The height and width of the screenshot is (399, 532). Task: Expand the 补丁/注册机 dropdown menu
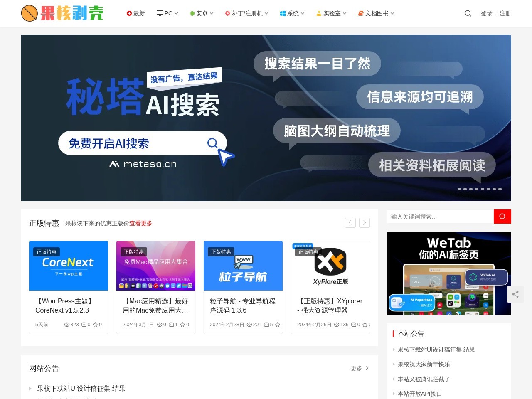point(247,13)
